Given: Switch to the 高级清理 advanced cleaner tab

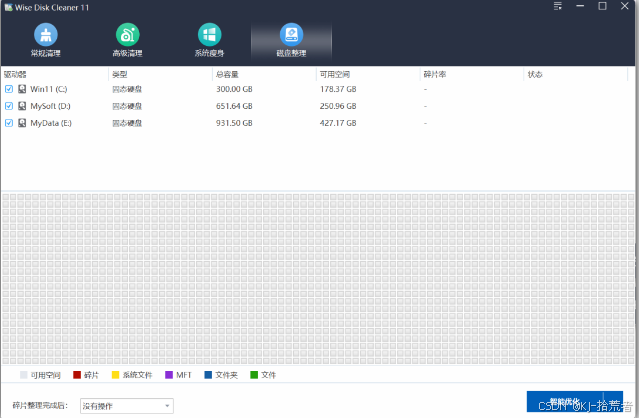Looking at the screenshot, I should click(128, 40).
